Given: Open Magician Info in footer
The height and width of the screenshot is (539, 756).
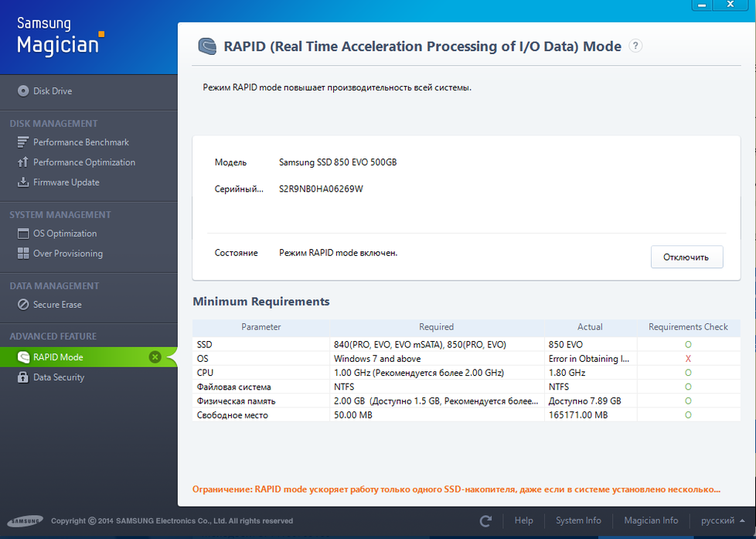Looking at the screenshot, I should click(651, 520).
